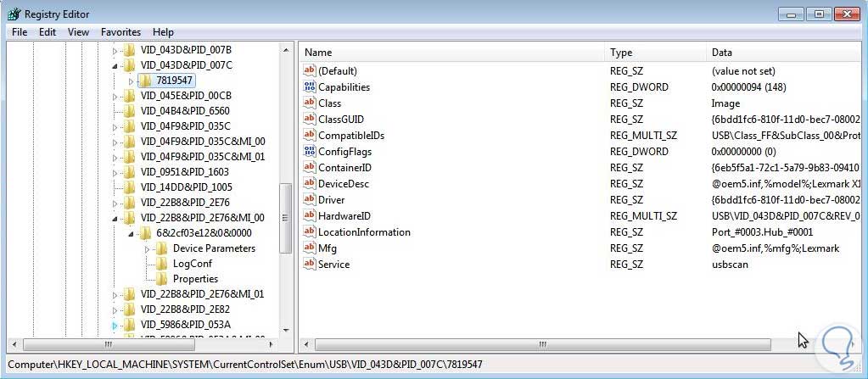Click the DeviceDesc value icon
Image resolution: width=868 pixels, height=379 pixels.
(310, 184)
